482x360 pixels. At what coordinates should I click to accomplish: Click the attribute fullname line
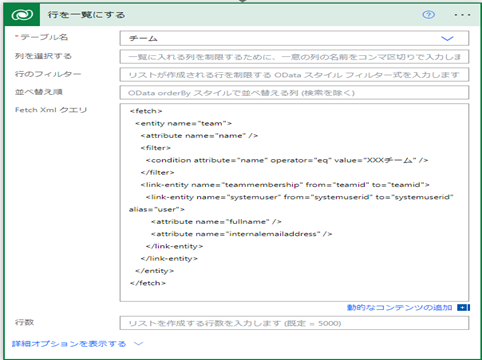pos(216,222)
